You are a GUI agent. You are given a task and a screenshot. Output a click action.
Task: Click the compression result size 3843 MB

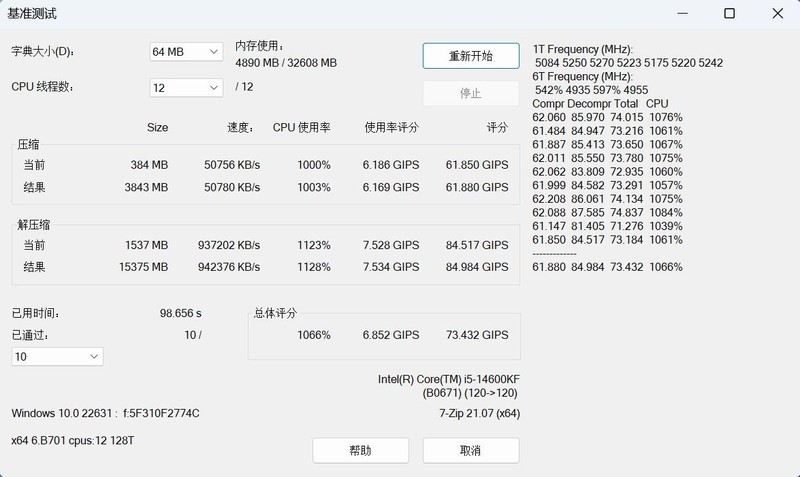146,187
